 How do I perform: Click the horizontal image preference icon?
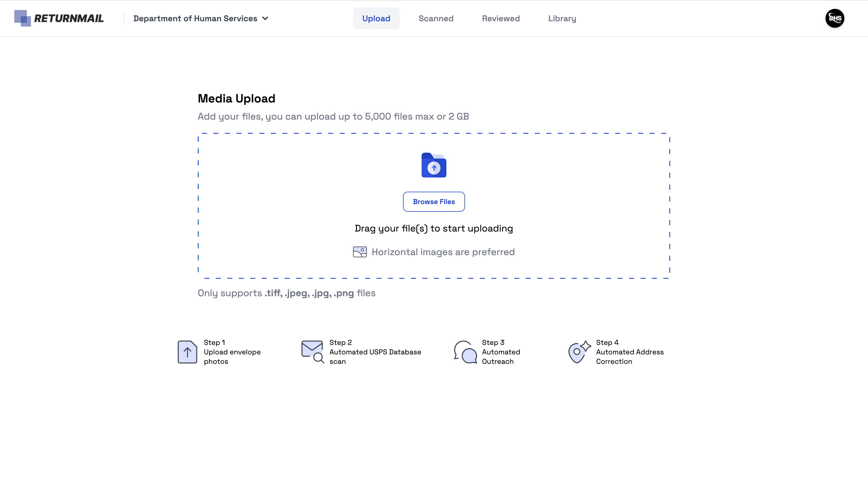tap(360, 252)
